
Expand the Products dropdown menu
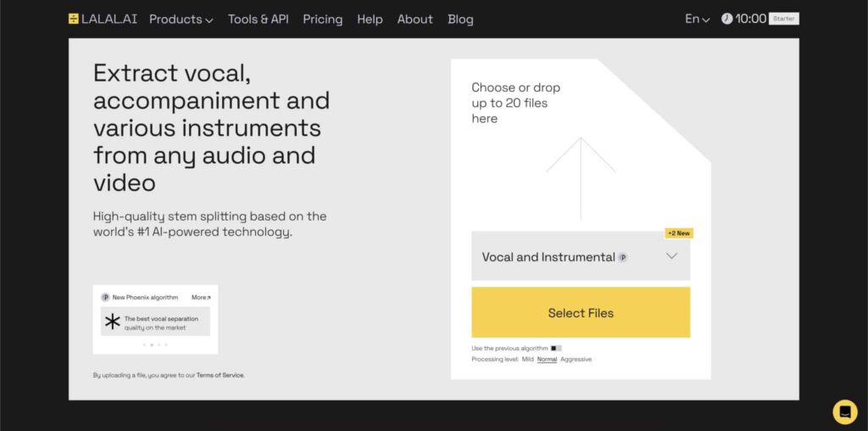181,19
